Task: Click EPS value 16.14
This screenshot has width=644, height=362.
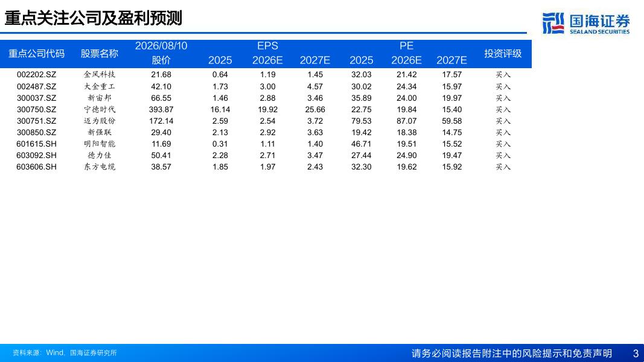Action: pyautogui.click(x=220, y=110)
